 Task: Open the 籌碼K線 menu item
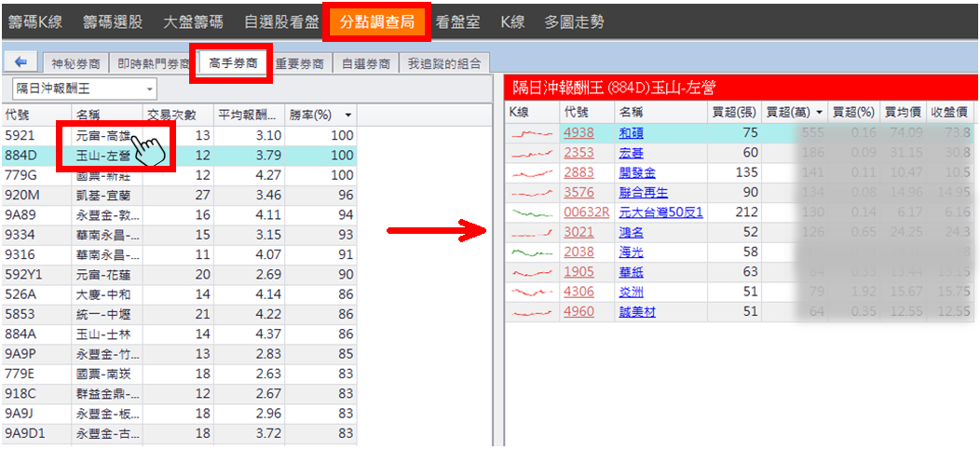[x=35, y=21]
